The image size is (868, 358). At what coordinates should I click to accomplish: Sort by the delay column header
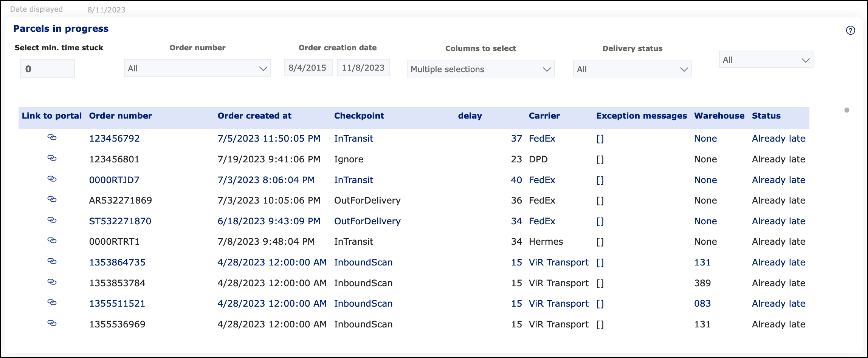click(x=470, y=116)
